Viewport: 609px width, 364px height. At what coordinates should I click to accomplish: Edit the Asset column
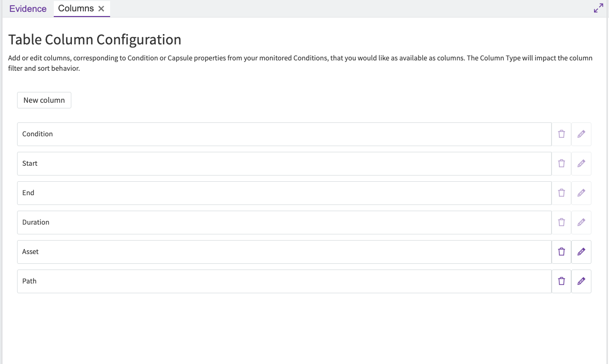tap(581, 252)
